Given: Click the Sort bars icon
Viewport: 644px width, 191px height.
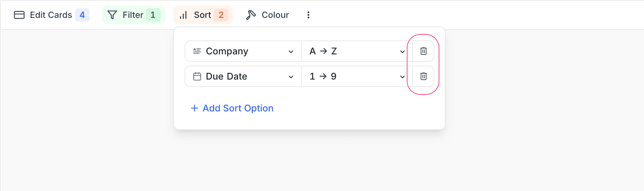Looking at the screenshot, I should [183, 15].
